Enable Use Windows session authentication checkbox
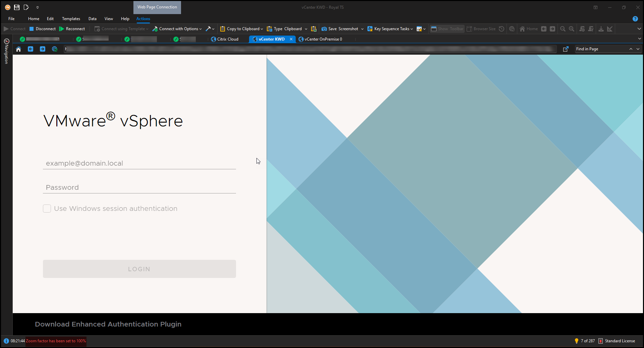The image size is (644, 348). tap(47, 209)
